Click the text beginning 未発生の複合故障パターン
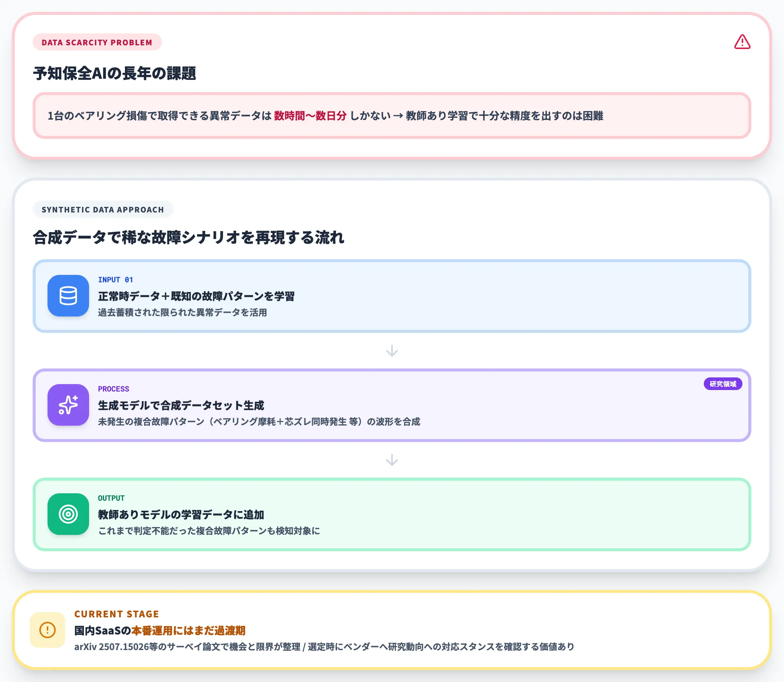Image resolution: width=784 pixels, height=682 pixels. point(259,422)
